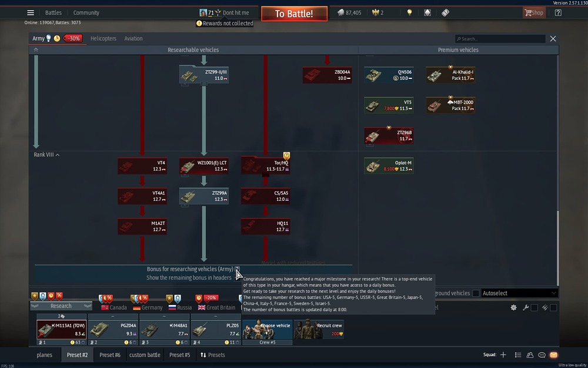The height and width of the screenshot is (368, 588).
Task: Click the yellow shield marker on Tor/HQ
Action: coord(286,155)
